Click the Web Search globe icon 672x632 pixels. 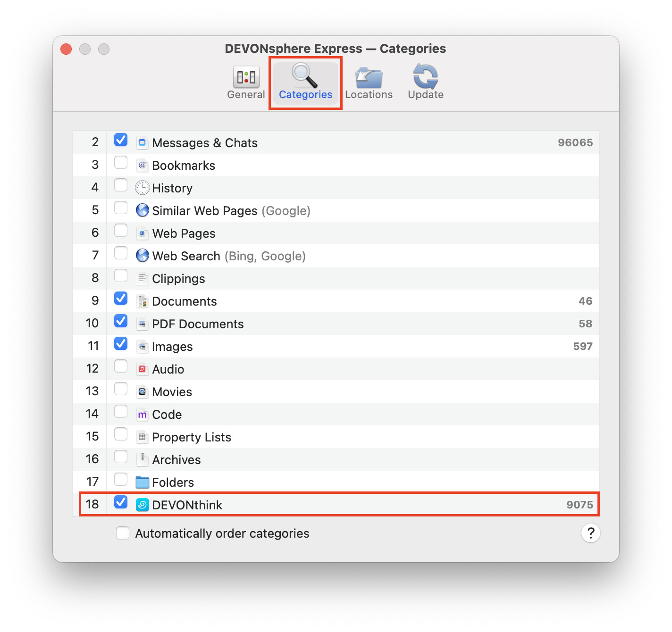(142, 256)
